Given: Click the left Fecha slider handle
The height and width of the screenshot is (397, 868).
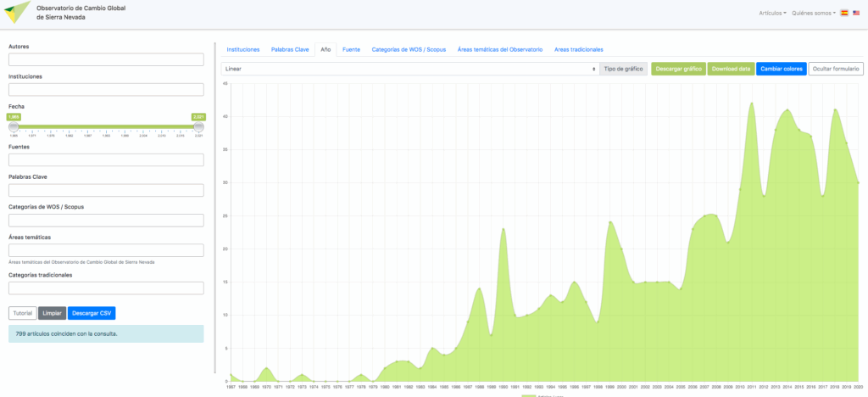Looking at the screenshot, I should click(x=14, y=126).
